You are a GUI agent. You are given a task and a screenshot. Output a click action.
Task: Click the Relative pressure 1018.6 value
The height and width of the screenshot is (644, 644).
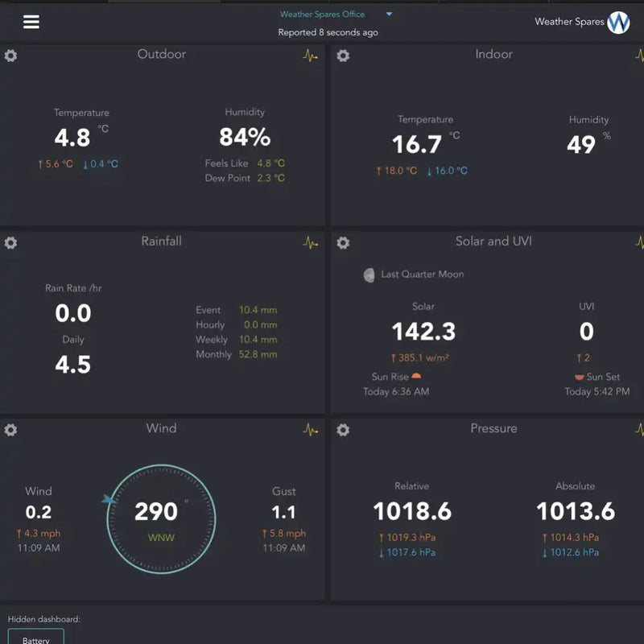(412, 511)
